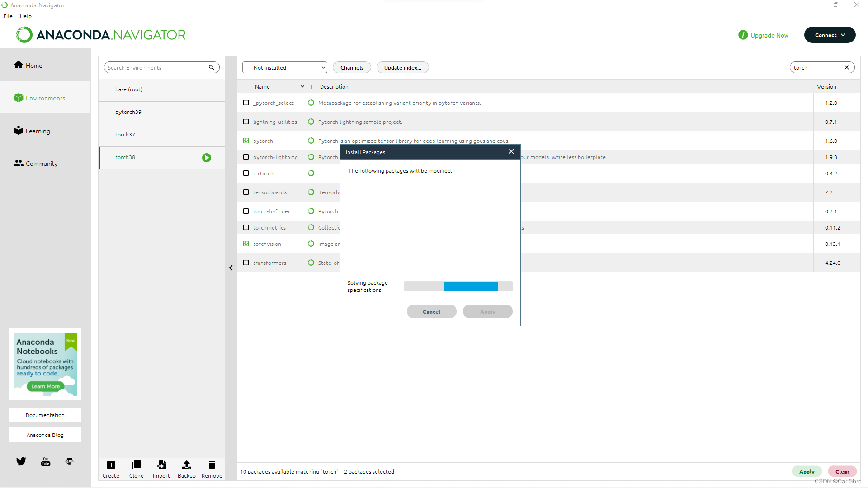Open the Community section icon

tap(19, 163)
